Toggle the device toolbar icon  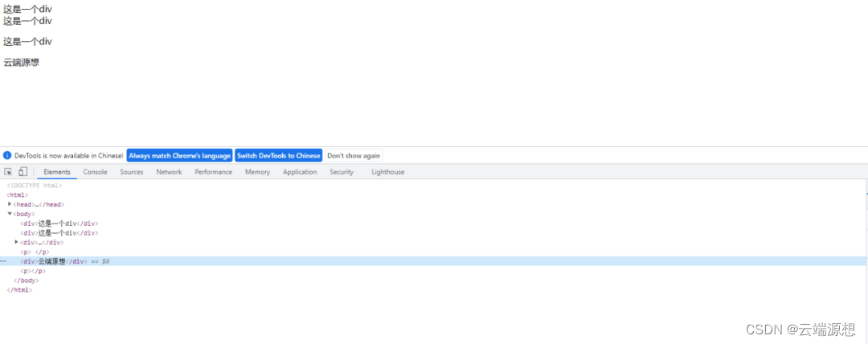point(23,172)
